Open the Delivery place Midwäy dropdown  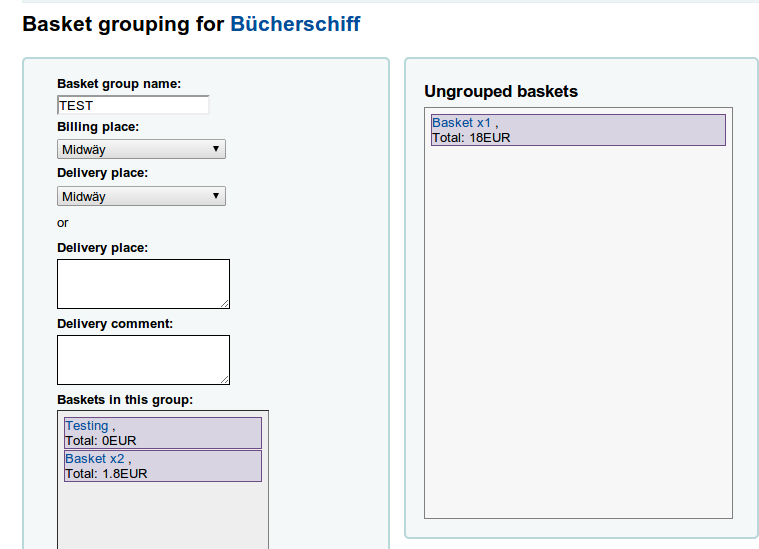(x=141, y=196)
